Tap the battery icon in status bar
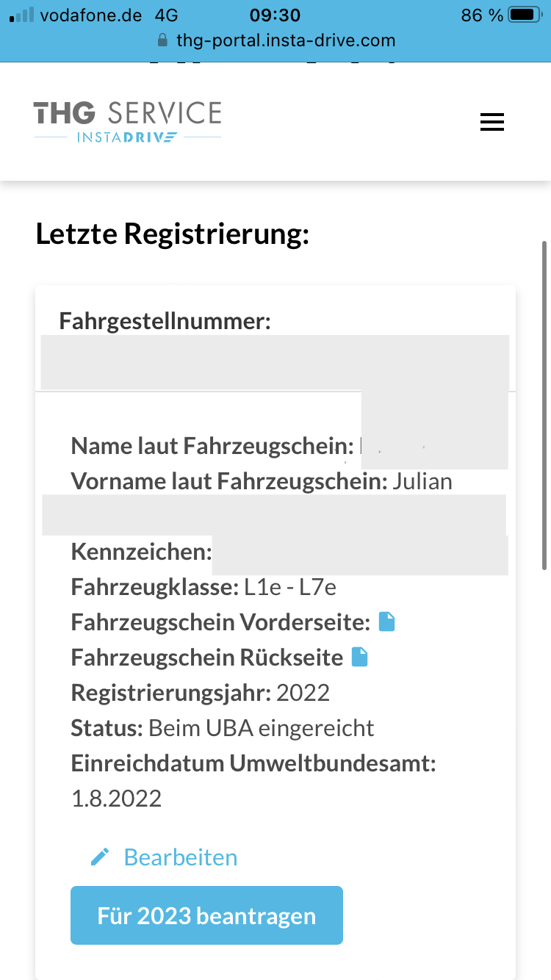Viewport: 551px width, 980px height. coord(525,15)
